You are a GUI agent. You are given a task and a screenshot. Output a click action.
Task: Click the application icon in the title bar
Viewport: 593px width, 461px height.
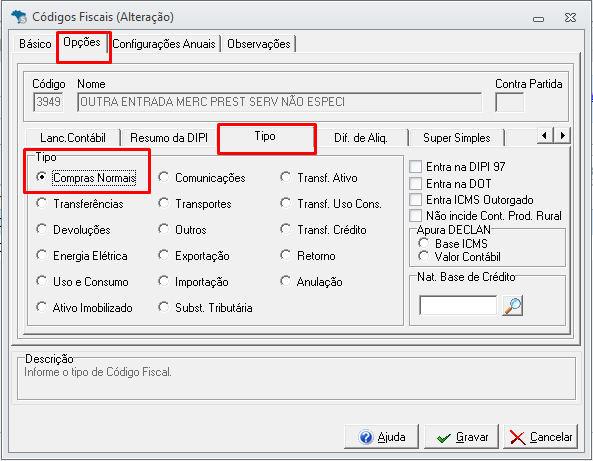(x=19, y=17)
